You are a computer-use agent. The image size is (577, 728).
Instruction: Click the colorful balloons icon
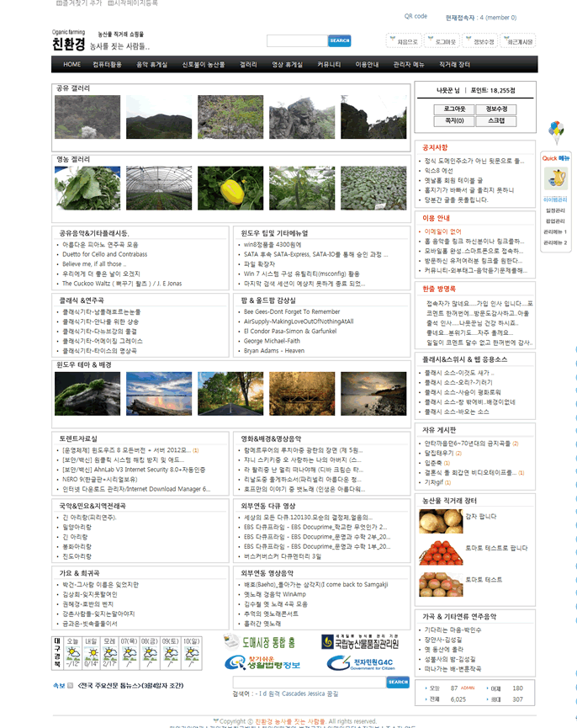coord(554,129)
